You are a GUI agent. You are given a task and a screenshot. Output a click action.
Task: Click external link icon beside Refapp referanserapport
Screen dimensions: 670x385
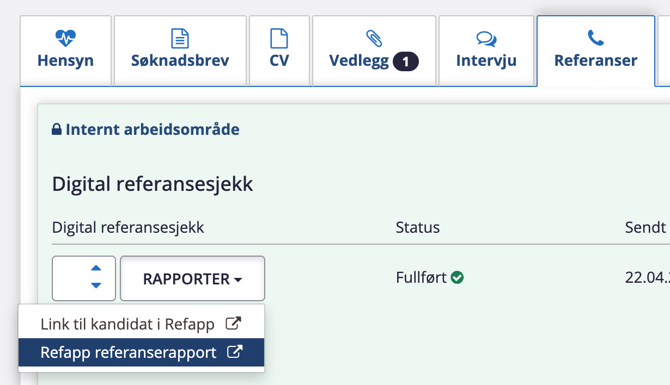click(x=235, y=352)
